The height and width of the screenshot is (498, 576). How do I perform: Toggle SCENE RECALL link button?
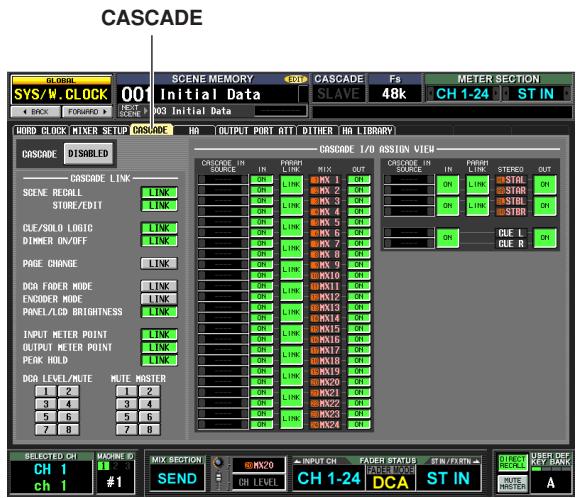pyautogui.click(x=159, y=192)
